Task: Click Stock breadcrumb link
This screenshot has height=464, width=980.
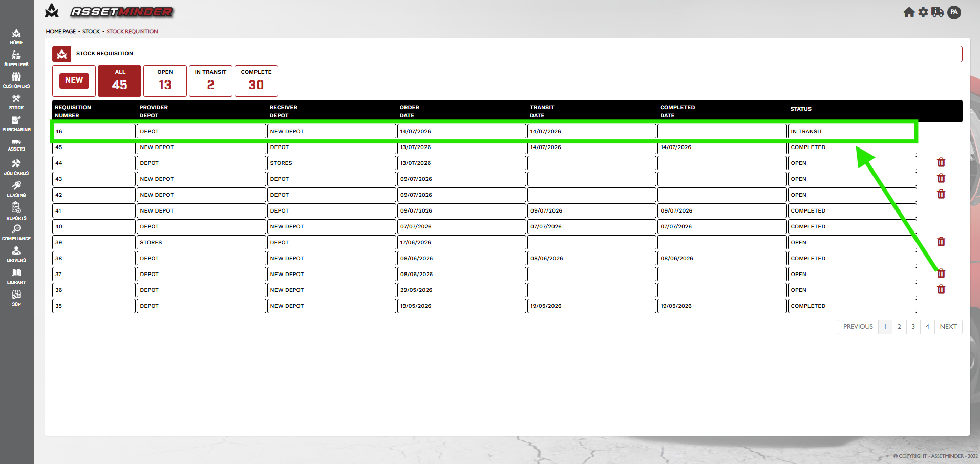Action: point(91,31)
